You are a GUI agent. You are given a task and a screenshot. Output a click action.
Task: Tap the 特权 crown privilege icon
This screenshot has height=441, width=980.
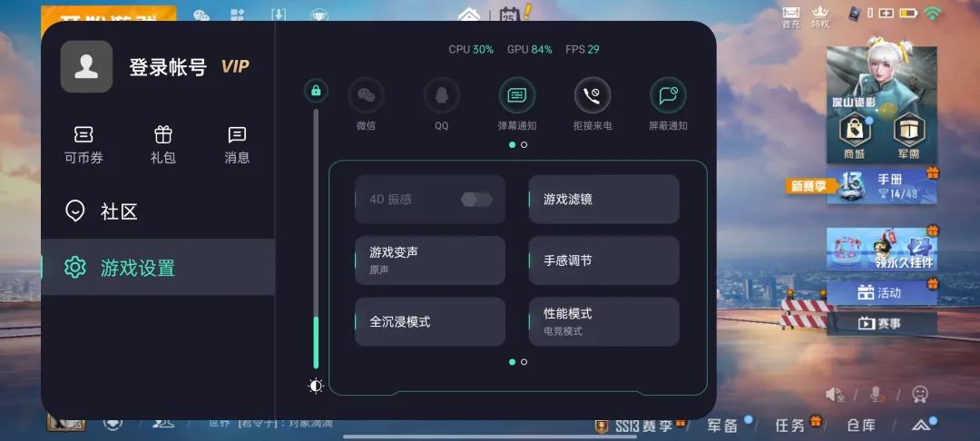pyautogui.click(x=820, y=17)
